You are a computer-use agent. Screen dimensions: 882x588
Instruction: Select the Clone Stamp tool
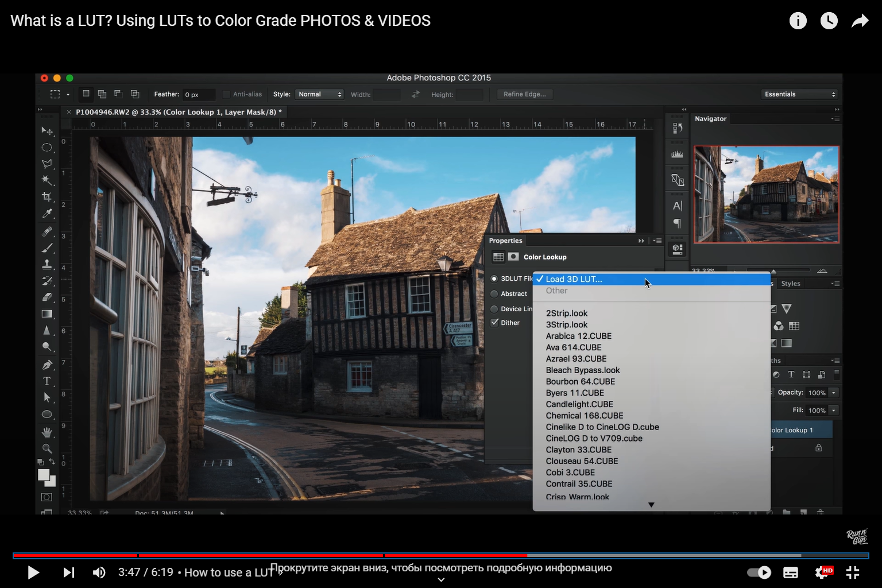[48, 264]
